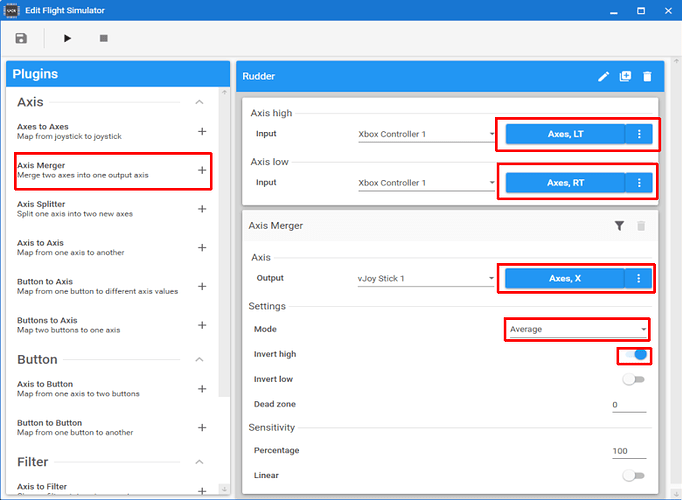Click the scroll-up arrow of the right panel
This screenshot has height=500, width=682.
[676, 61]
